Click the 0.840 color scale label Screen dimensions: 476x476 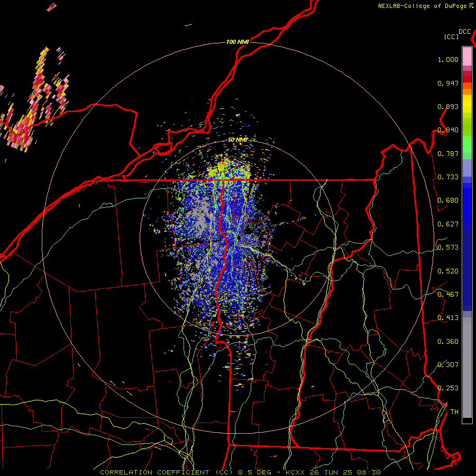[448, 130]
